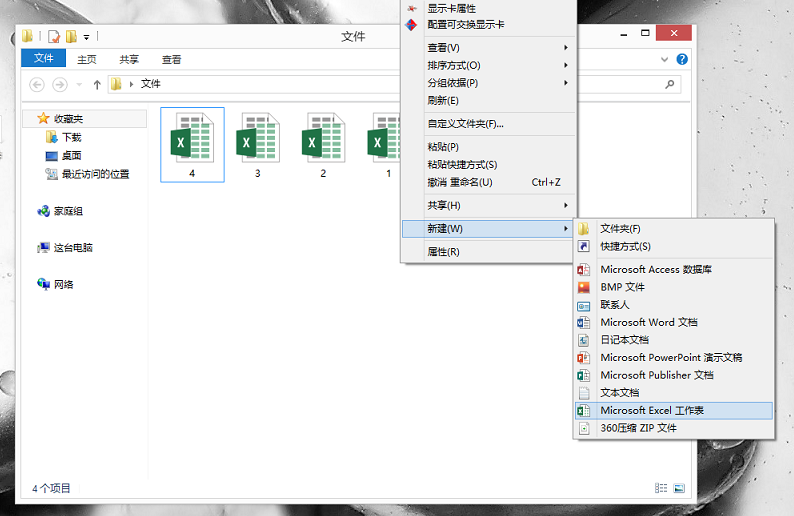The image size is (794, 516).
Task: Create new 快捷方式(S)
Action: [674, 247]
